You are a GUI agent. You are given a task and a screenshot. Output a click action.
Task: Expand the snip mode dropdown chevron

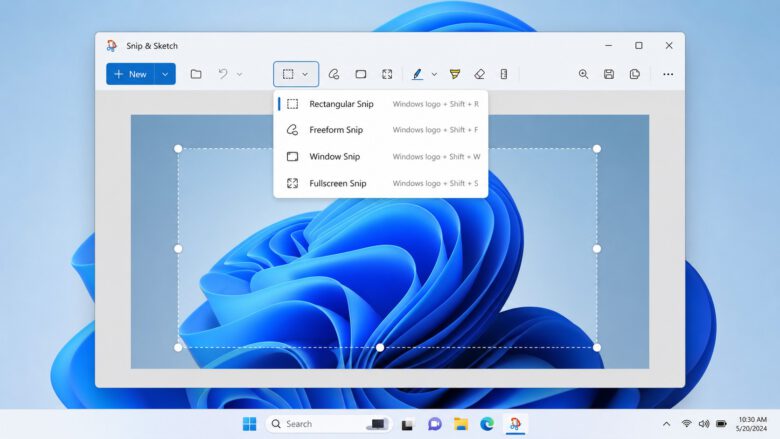(305, 75)
